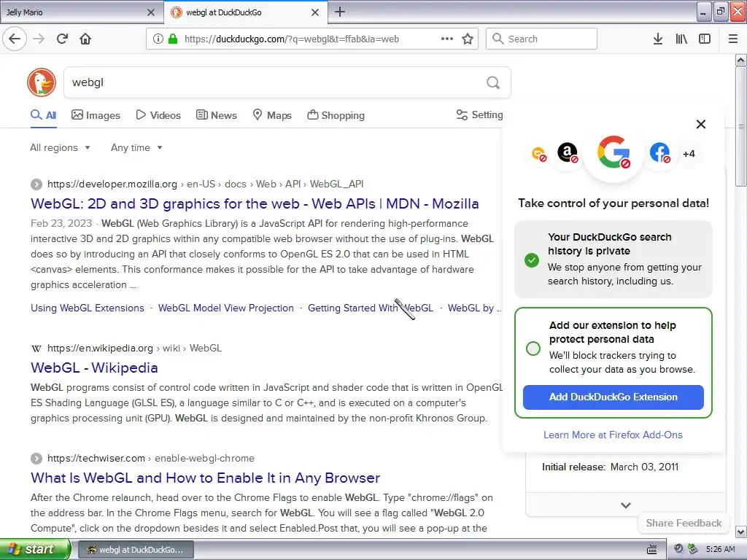Bookmark this page with the star
Viewport: 747px width, 560px height.
coord(468,39)
